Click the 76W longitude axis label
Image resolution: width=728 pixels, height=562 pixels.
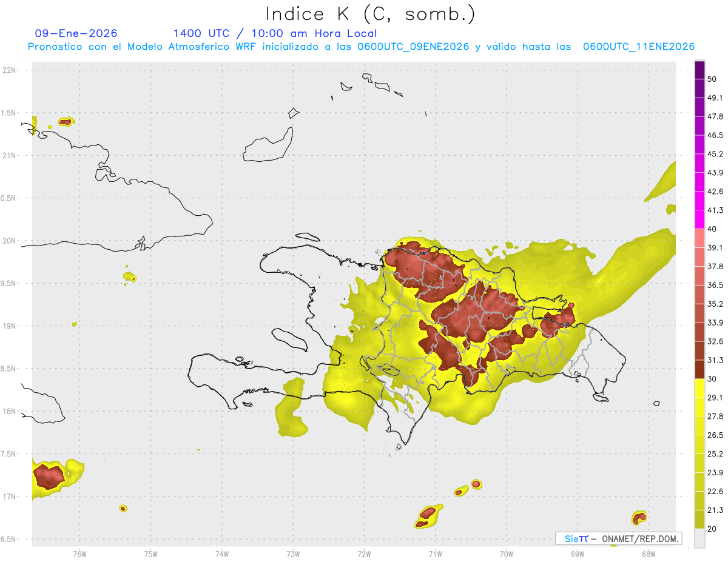point(79,554)
